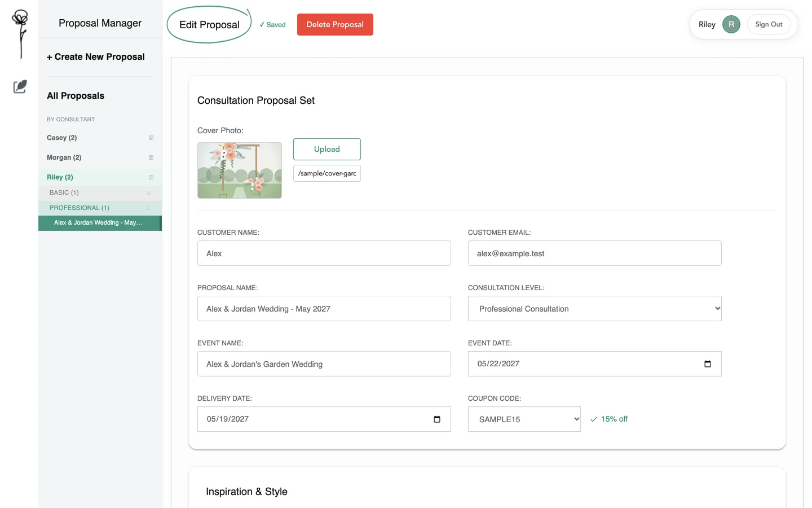Select the PROFESSIONAL (1) level group
This screenshot has width=812, height=508.
(100, 208)
